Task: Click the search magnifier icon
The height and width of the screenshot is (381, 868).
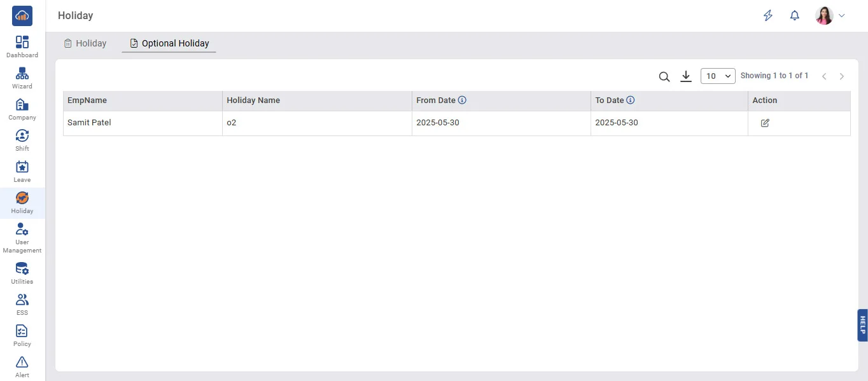Action: [664, 76]
